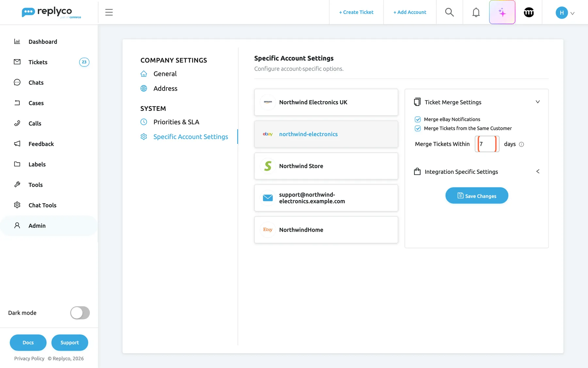Open the user profile H dropdown
Screen dimensions: 588x368
[x=565, y=13]
